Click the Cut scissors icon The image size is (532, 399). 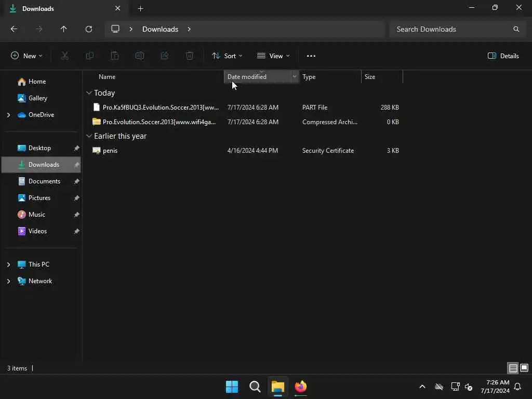64,56
